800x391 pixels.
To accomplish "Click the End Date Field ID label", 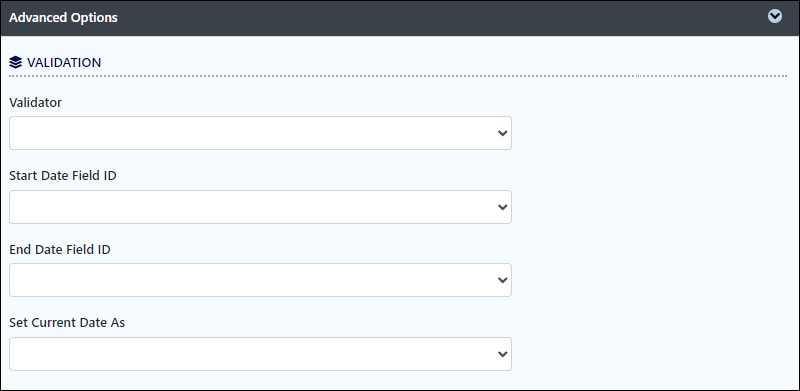I will 60,250.
